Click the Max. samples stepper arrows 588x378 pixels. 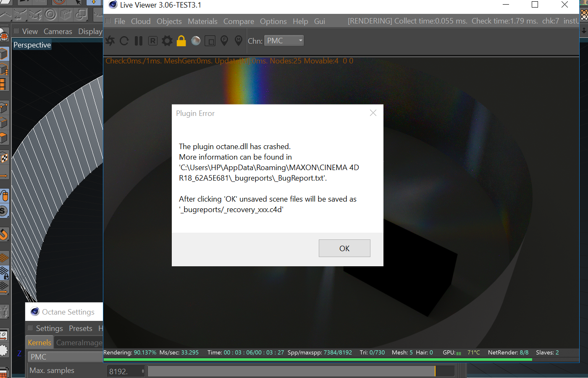tap(143, 371)
